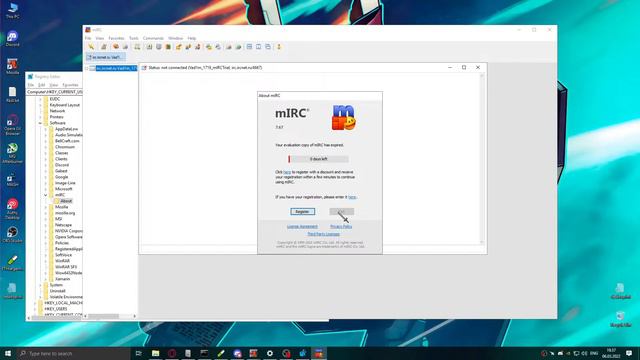Open the Favorites toolbar icon in mIRC
Screen dimensions: 640x360
click(x=116, y=47)
